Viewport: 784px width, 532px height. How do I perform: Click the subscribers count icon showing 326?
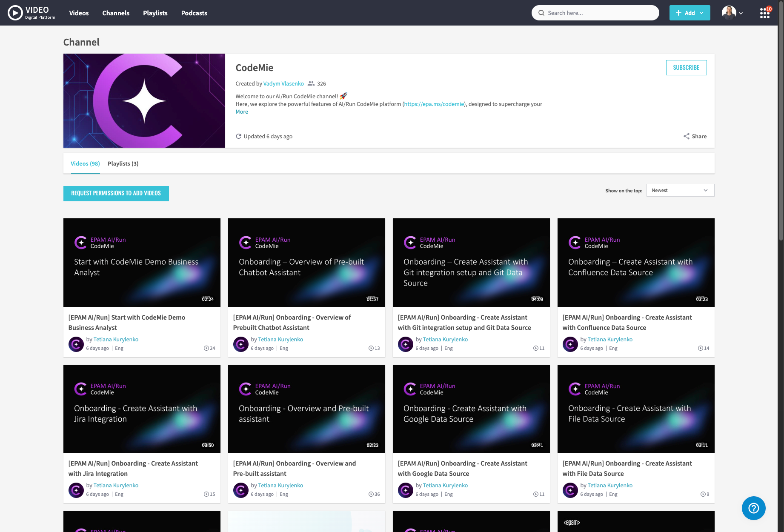coord(311,83)
